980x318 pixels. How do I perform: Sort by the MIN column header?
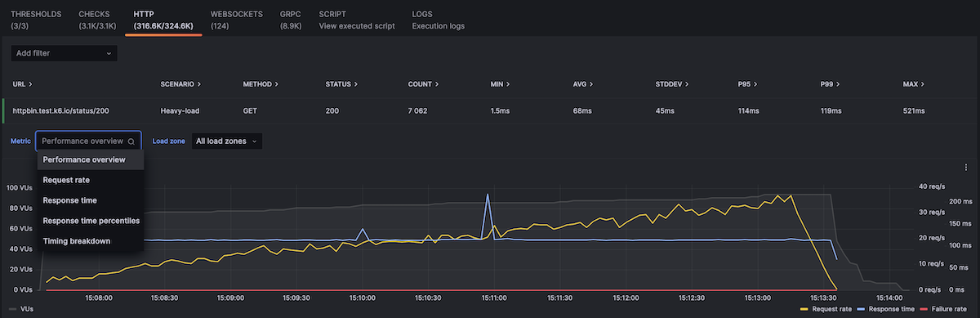[501, 84]
